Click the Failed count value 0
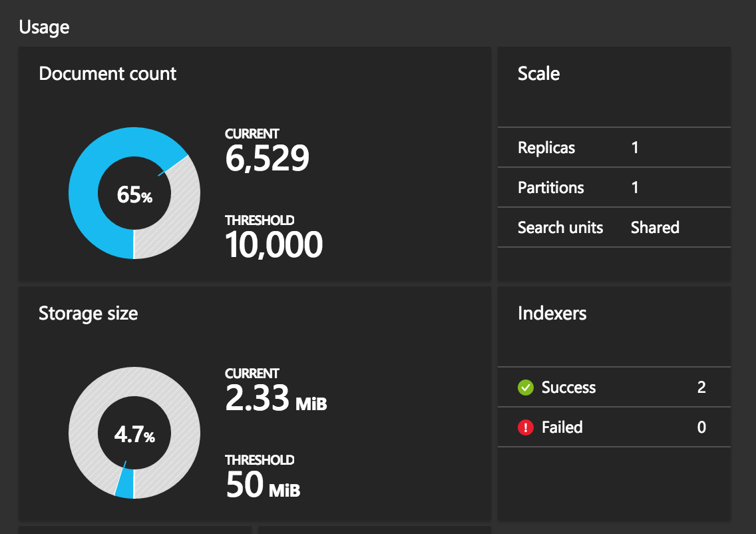 tap(701, 427)
